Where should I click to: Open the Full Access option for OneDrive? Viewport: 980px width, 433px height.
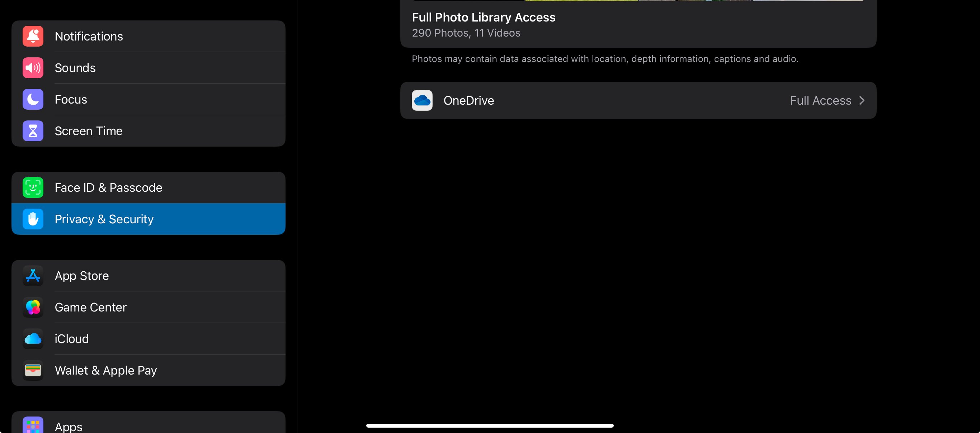coord(820,100)
